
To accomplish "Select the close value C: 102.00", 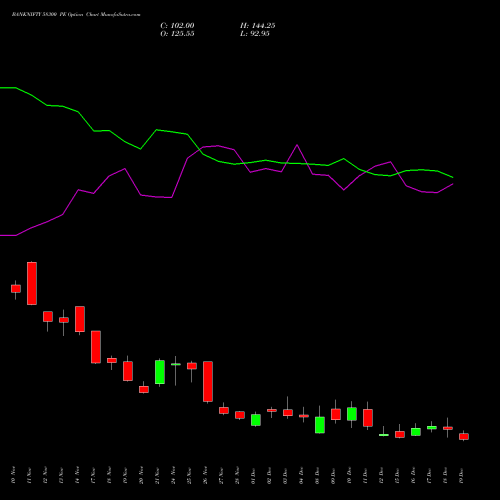I will pyautogui.click(x=177, y=26).
